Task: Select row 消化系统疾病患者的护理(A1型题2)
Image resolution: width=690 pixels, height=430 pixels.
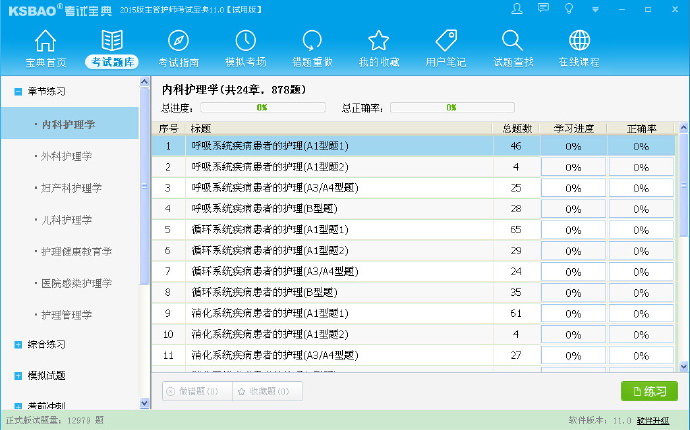Action: coord(413,334)
